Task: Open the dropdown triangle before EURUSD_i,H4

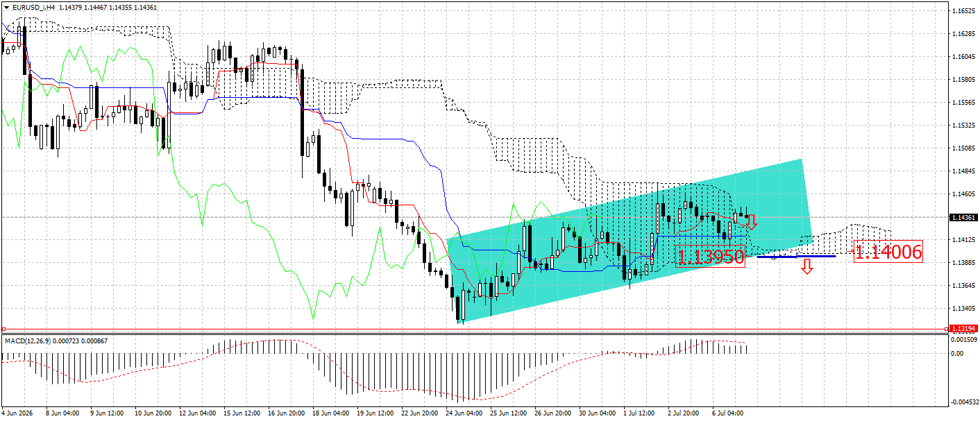Action: [6, 8]
